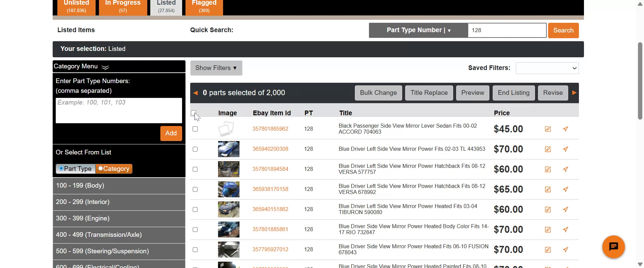Image resolution: width=644 pixels, height=268 pixels.
Task: Edit the TL 443953 mirror listing
Action: click(548, 149)
